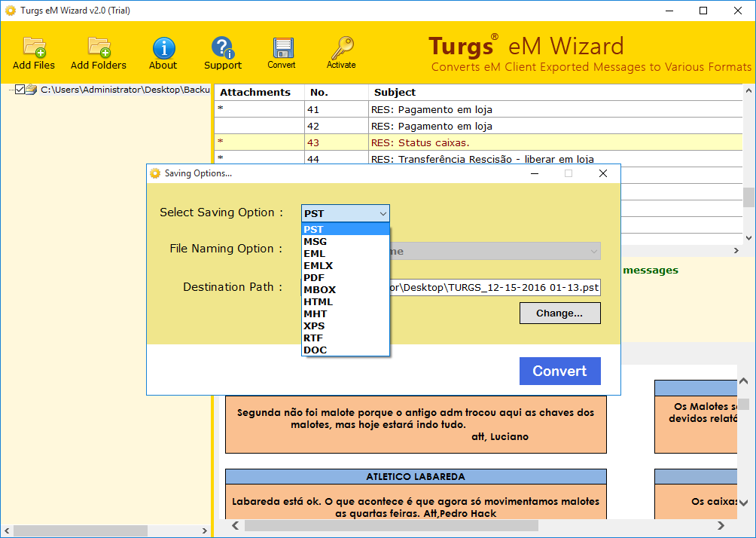Click the preview pane scroll up arrow
This screenshot has height=538, width=756.
pos(743,381)
